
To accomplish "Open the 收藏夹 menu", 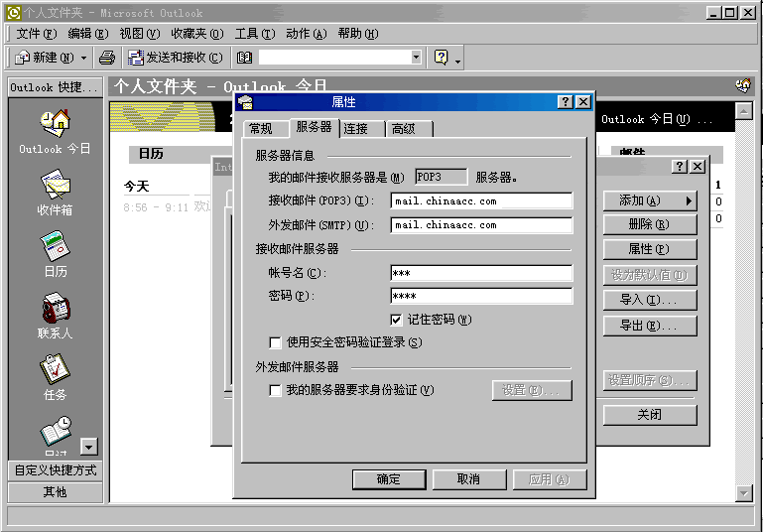I will click(197, 34).
